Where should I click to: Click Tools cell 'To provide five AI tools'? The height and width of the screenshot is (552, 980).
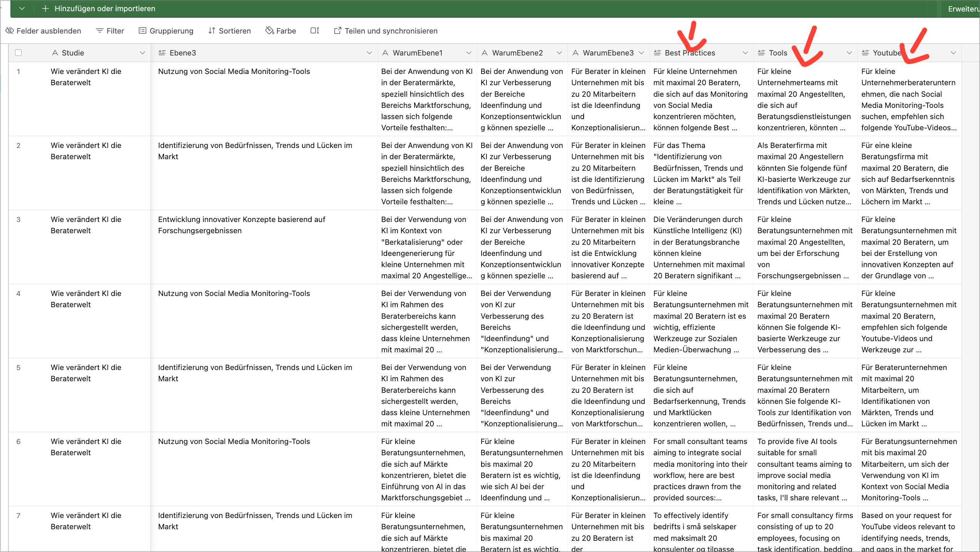[805, 469]
